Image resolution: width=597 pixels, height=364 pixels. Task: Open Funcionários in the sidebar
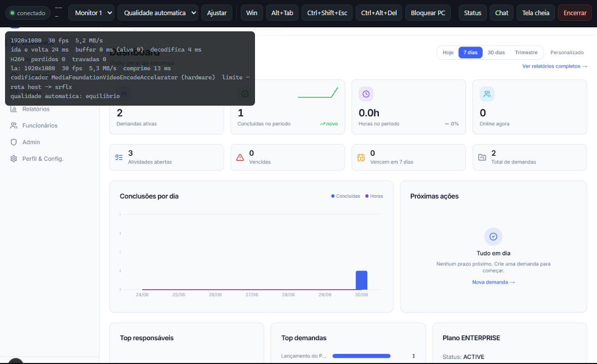39,125
